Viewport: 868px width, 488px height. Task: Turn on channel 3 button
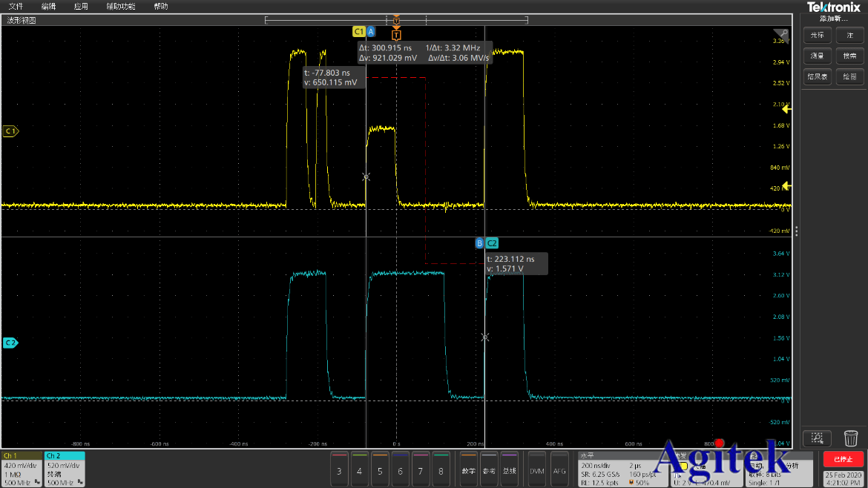pos(339,470)
